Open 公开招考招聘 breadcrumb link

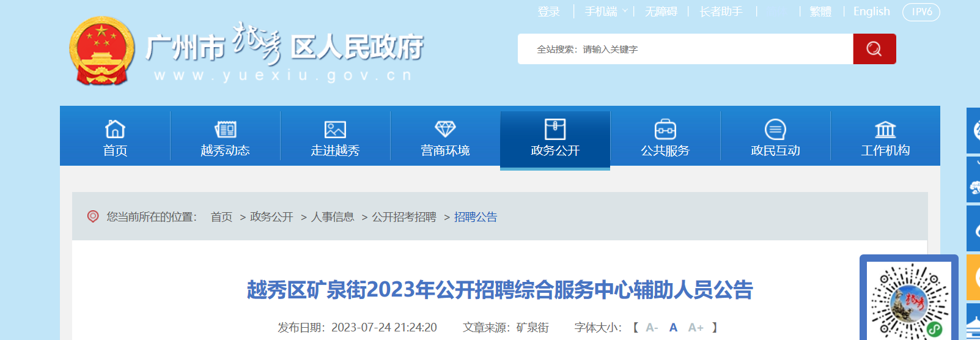click(x=404, y=217)
